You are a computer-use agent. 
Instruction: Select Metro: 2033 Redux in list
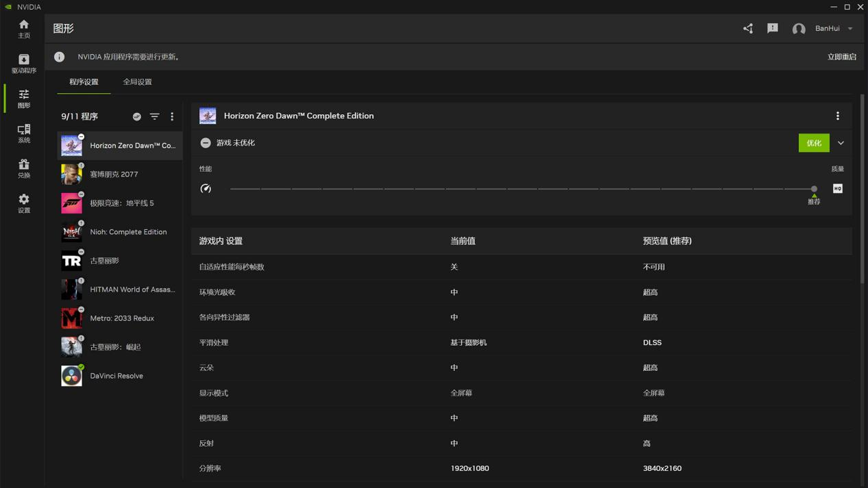[x=120, y=318]
